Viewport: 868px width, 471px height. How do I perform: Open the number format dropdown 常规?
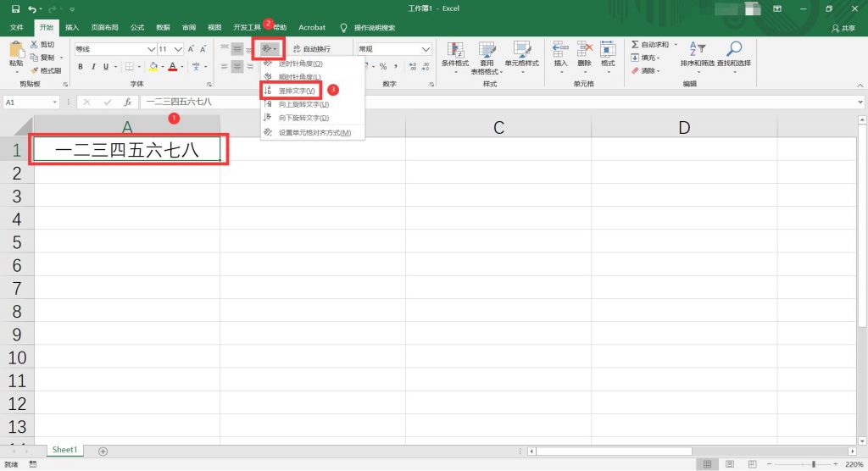(x=426, y=49)
